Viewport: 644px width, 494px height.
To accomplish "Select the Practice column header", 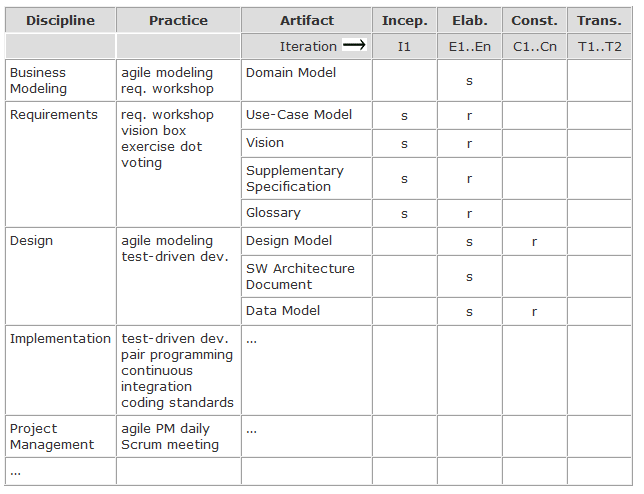I will [178, 20].
